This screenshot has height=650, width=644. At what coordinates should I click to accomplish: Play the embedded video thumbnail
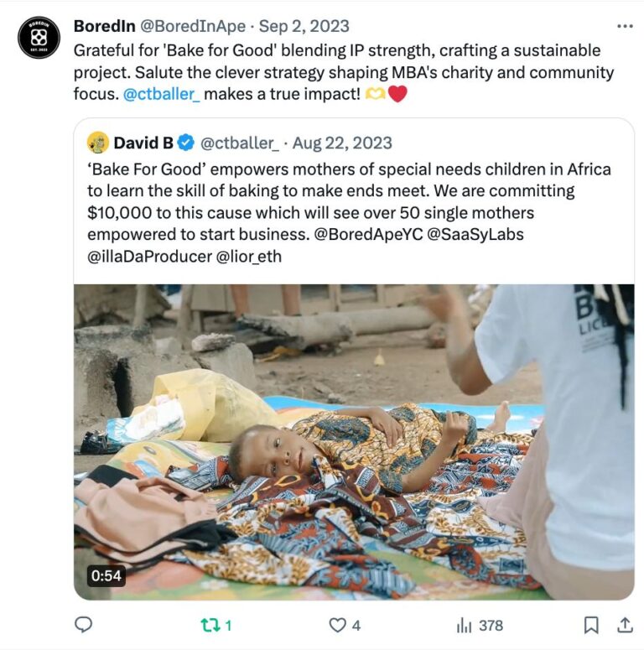354,441
